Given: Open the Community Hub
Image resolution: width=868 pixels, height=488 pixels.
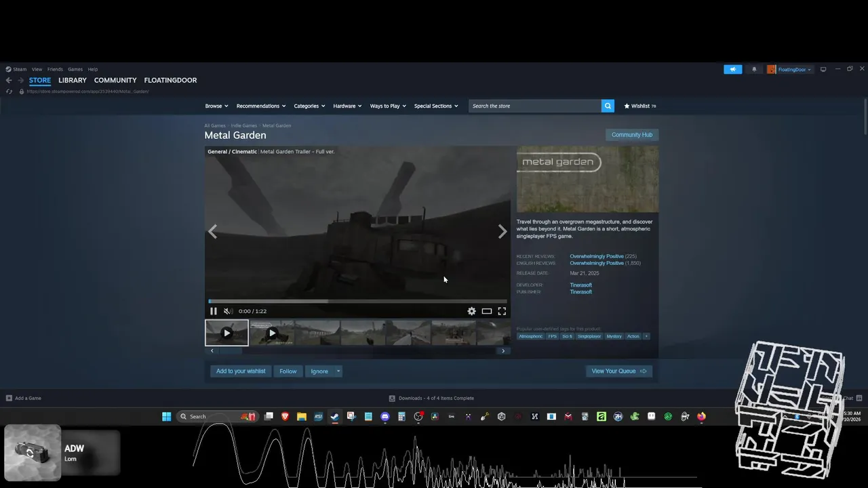Looking at the screenshot, I should coord(632,135).
